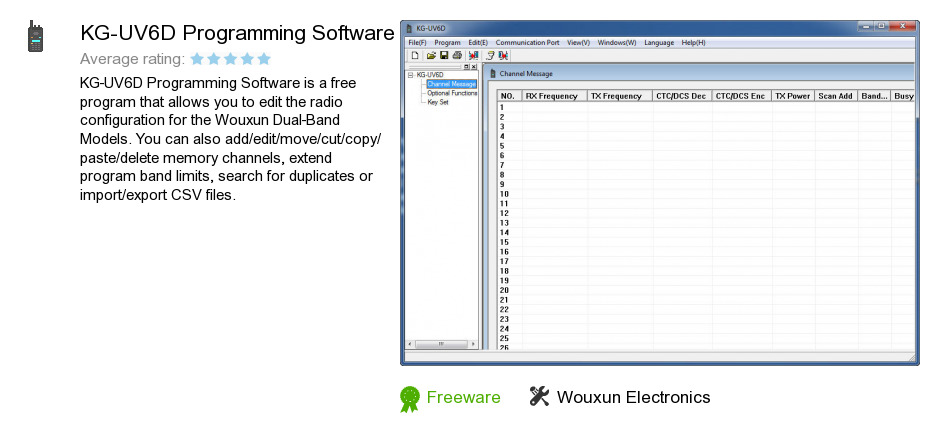Open the Program menu

[x=447, y=43]
